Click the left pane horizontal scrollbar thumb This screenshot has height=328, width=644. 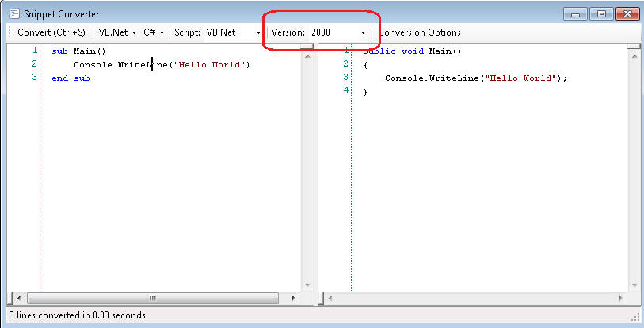coord(152,299)
